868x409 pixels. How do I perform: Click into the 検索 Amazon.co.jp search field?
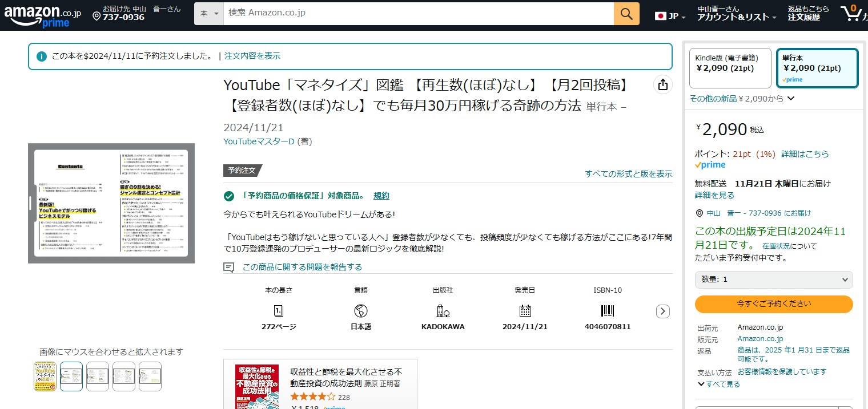point(419,14)
